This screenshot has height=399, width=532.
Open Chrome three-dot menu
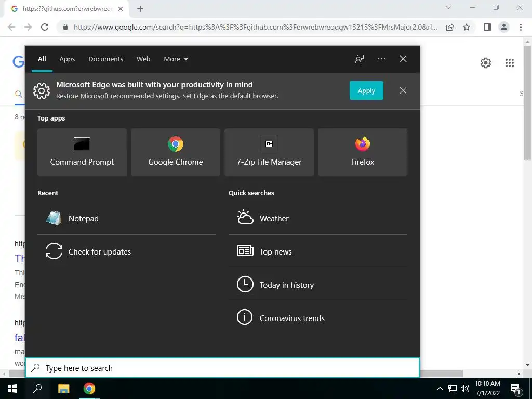pyautogui.click(x=521, y=27)
